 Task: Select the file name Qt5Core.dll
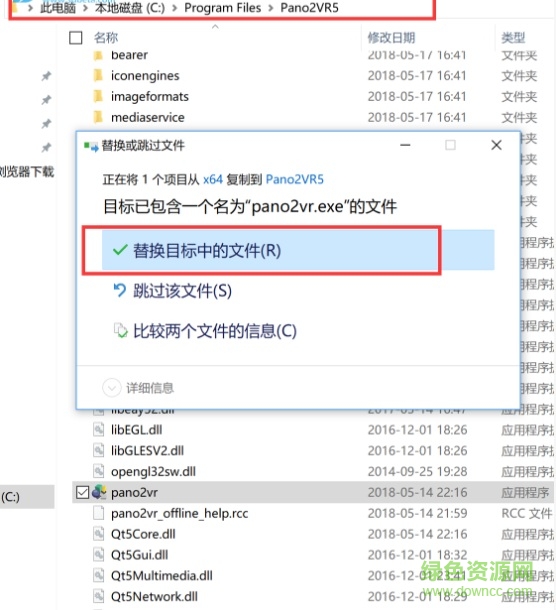143,534
